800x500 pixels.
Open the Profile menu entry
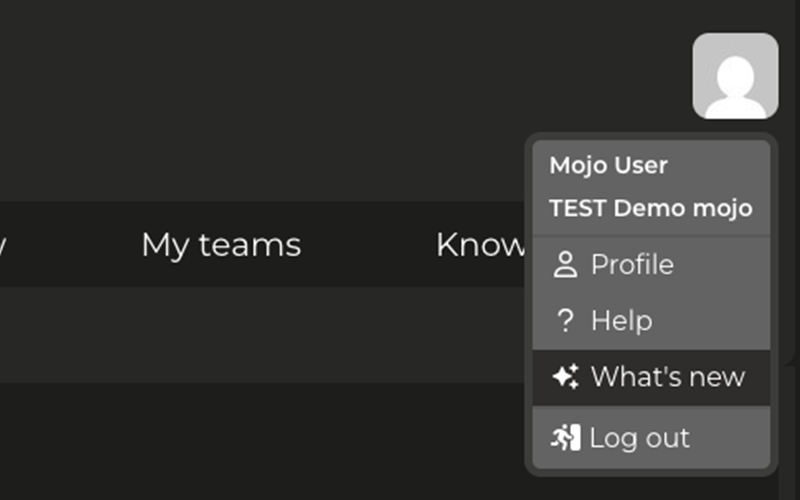652,265
